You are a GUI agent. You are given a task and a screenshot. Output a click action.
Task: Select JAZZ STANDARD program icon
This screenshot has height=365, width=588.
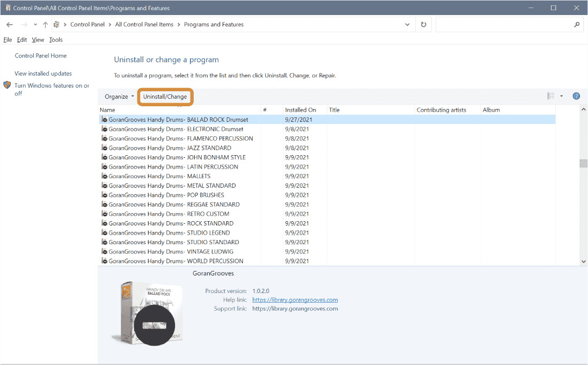tap(104, 148)
